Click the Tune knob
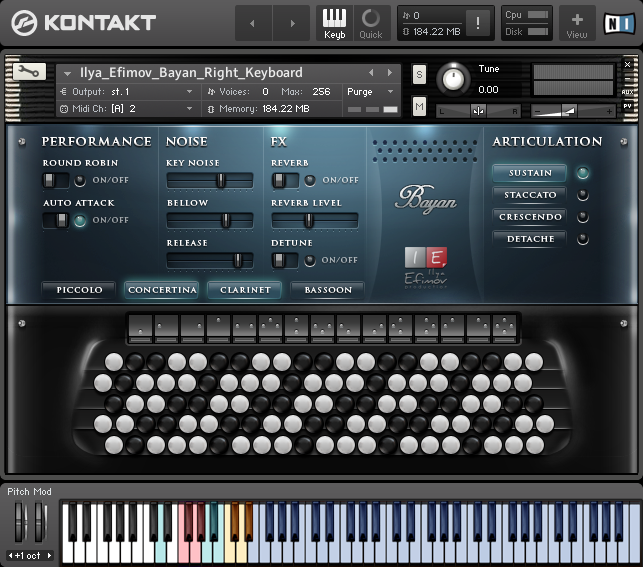The height and width of the screenshot is (567, 643). tap(454, 77)
